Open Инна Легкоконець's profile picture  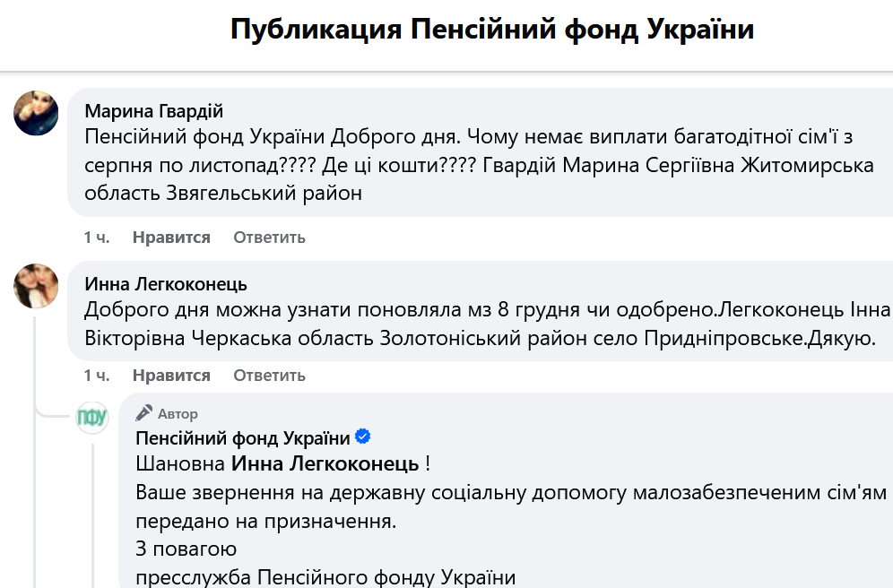35,285
